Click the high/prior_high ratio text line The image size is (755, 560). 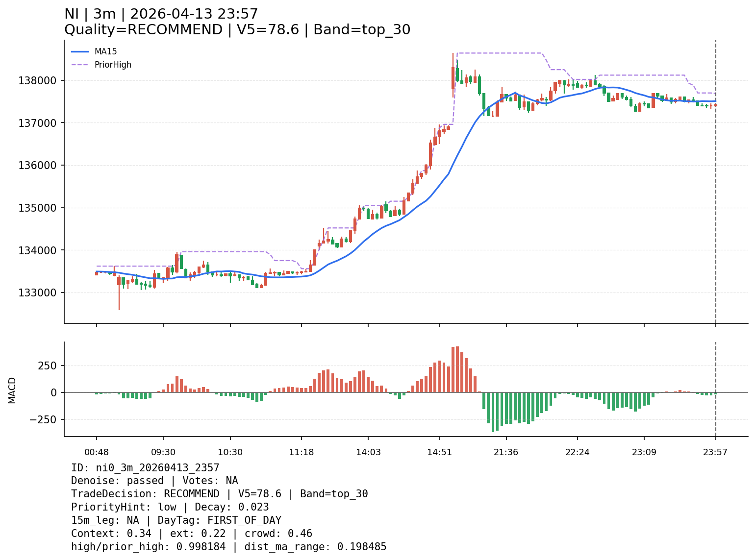(x=228, y=547)
